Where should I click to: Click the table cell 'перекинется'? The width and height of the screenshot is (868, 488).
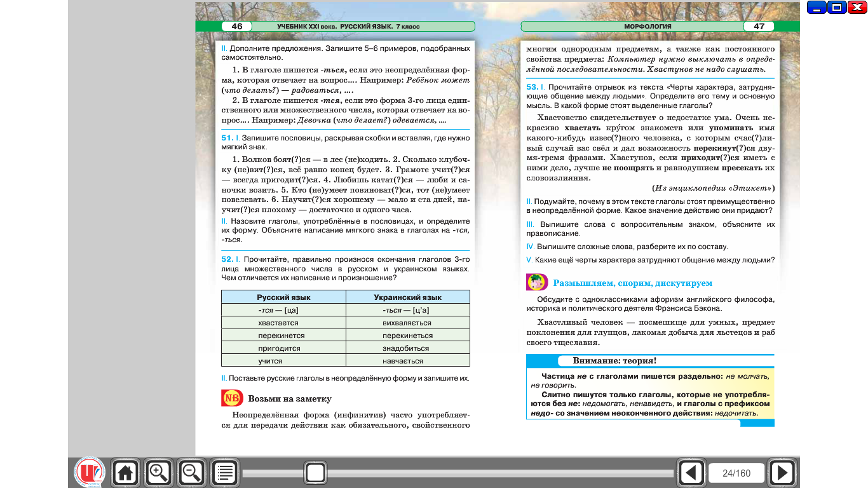tap(283, 335)
